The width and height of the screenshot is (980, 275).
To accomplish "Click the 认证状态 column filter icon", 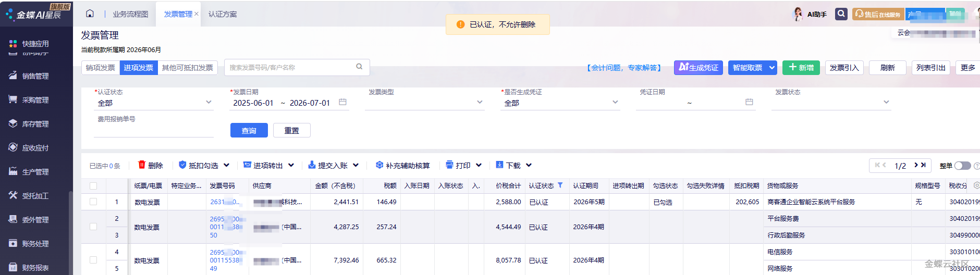I will click(x=560, y=185).
